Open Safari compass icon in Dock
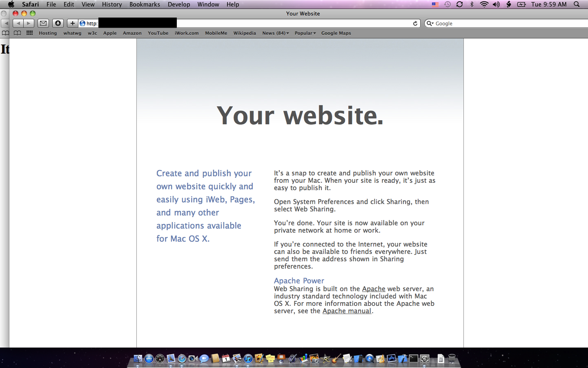Screen dimensions: 588x368 click(x=182, y=359)
